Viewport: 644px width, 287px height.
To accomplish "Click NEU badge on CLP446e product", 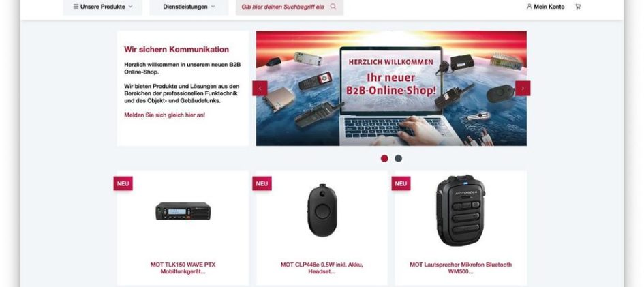I will pos(262,183).
